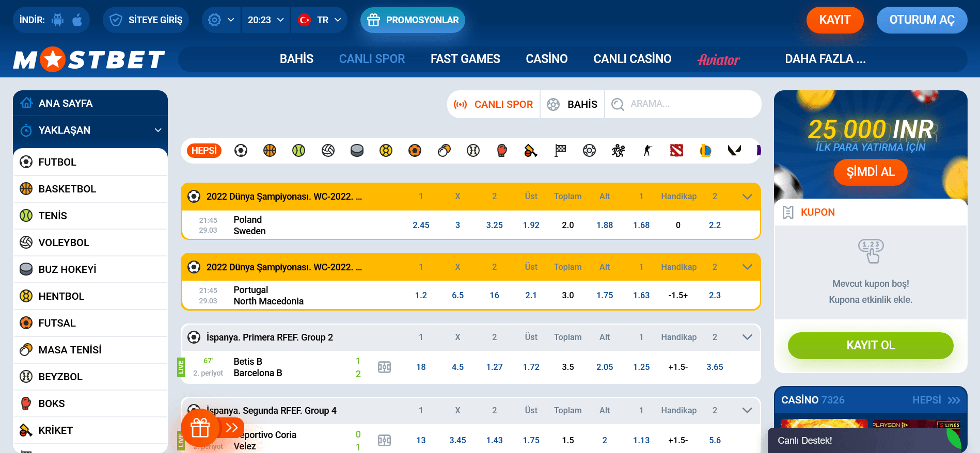Go to ANA SAYFA in sidebar

click(x=90, y=103)
